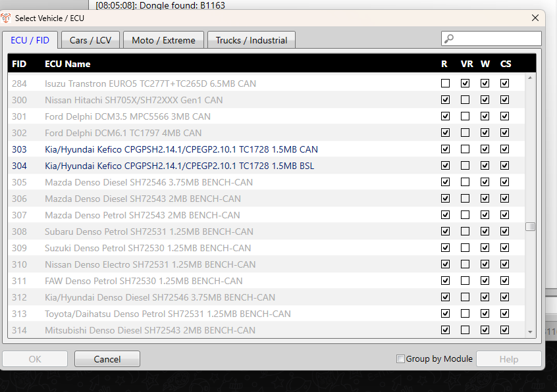The height and width of the screenshot is (392, 557).
Task: Select the Trucks / Industrial tab
Action: pos(251,40)
